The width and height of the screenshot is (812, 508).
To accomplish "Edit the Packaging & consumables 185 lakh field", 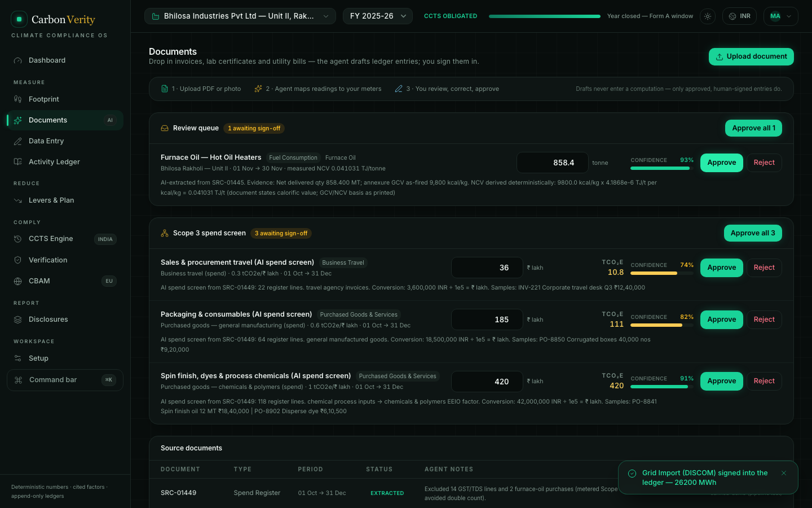I will click(487, 319).
